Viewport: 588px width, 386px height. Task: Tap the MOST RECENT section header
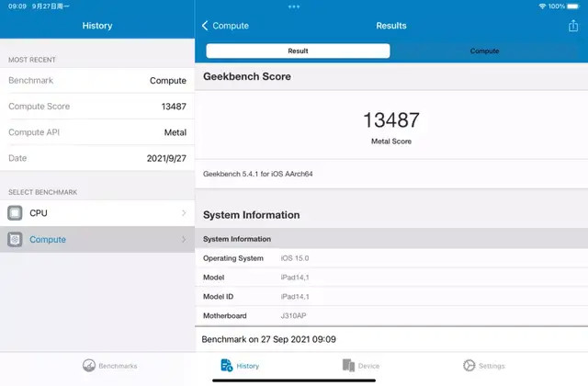[x=32, y=60]
